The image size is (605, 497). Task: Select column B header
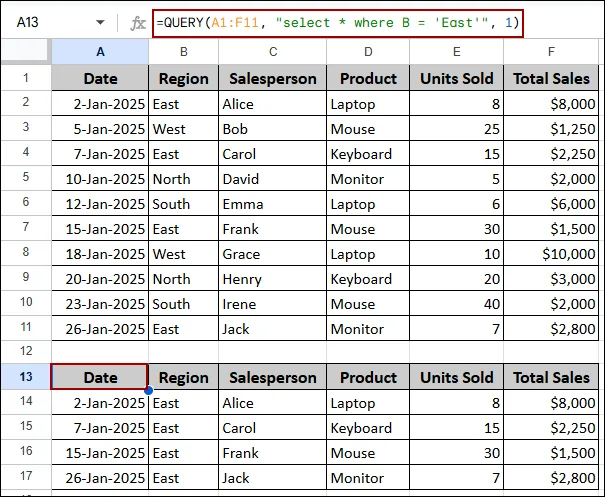(184, 52)
